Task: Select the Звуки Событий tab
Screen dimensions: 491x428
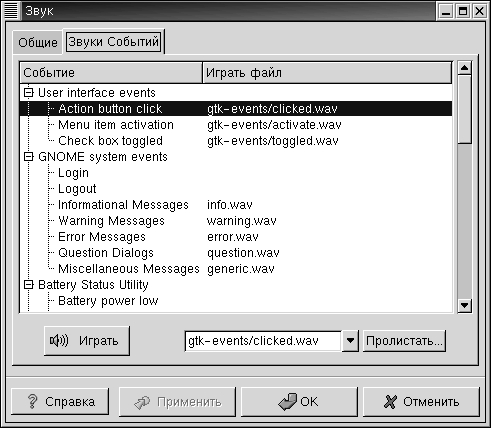Action: [114, 42]
